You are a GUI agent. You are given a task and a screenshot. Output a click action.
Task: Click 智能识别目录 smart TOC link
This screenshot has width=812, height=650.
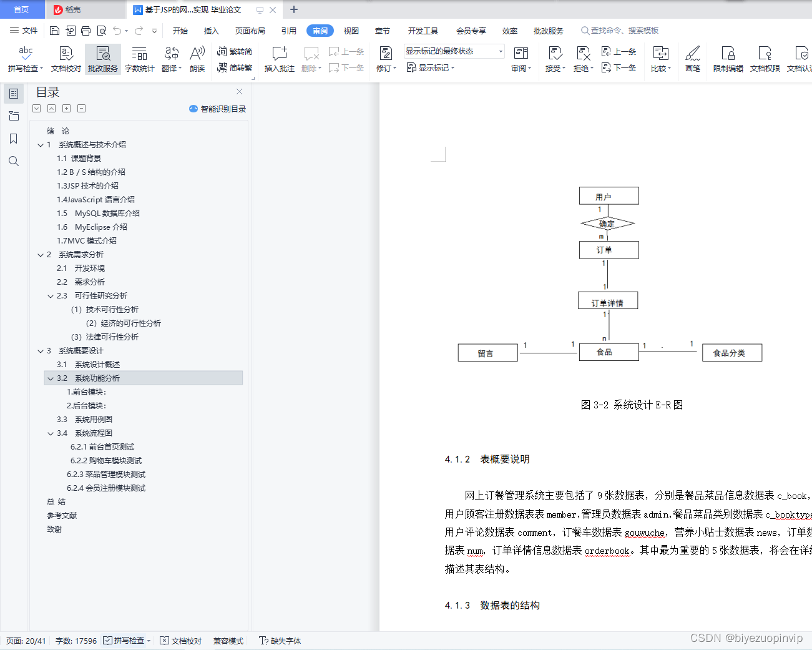pos(217,109)
